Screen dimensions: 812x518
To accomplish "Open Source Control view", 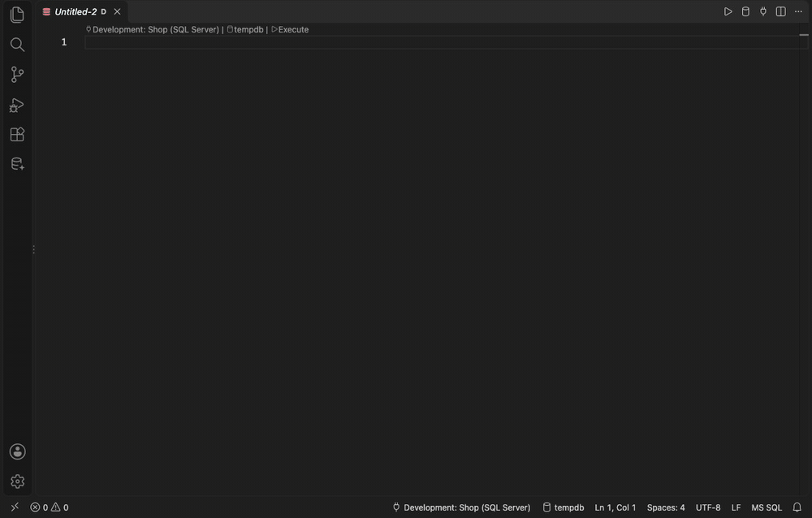I will click(x=17, y=75).
